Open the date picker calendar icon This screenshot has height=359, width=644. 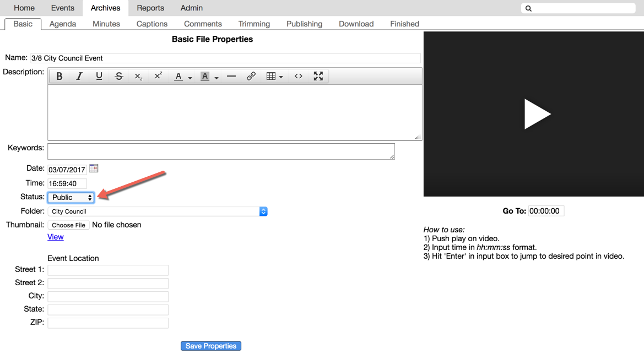(94, 168)
